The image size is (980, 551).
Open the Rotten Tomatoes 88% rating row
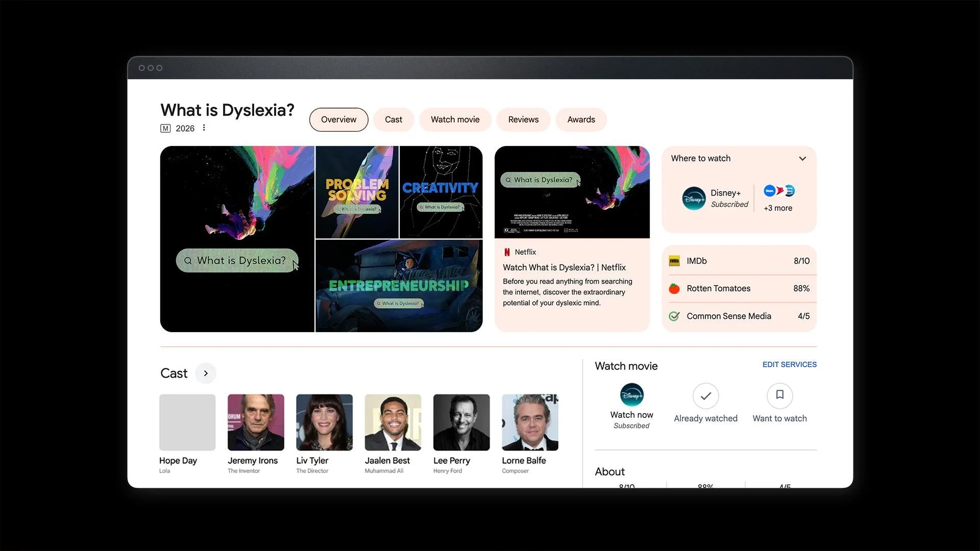point(739,289)
